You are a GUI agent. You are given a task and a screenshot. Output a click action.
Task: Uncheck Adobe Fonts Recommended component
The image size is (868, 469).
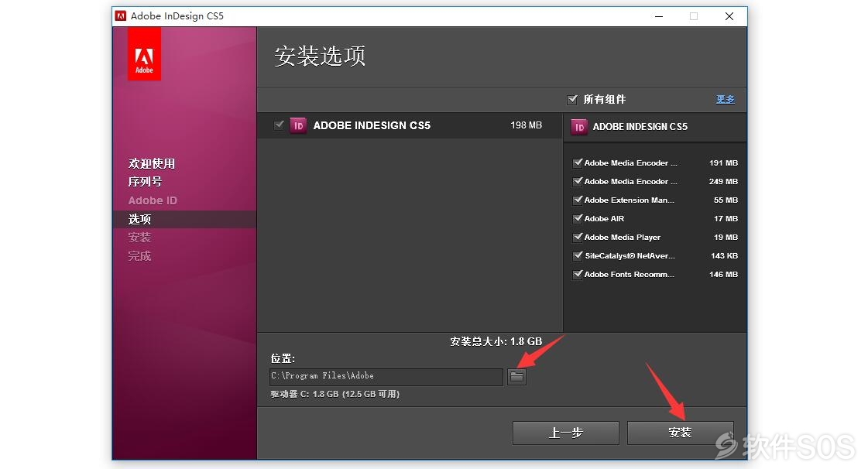578,274
